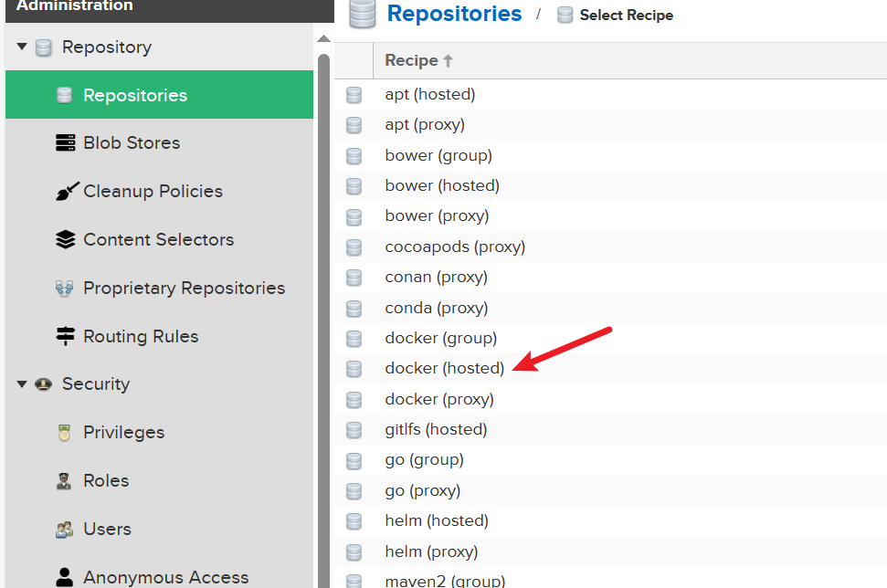Image resolution: width=887 pixels, height=588 pixels.
Task: Click the Proprietary Repositories icon
Action: coord(65,289)
